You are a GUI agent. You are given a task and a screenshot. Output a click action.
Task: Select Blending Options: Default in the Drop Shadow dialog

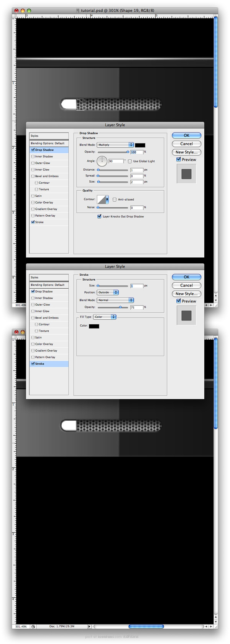[x=49, y=143]
